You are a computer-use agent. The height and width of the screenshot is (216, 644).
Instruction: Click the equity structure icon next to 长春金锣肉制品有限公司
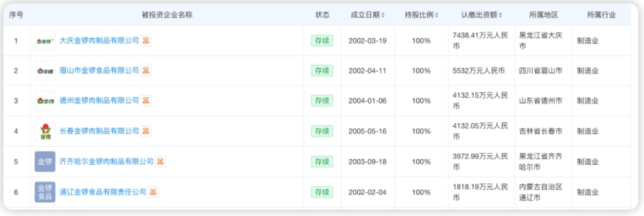pos(146,131)
